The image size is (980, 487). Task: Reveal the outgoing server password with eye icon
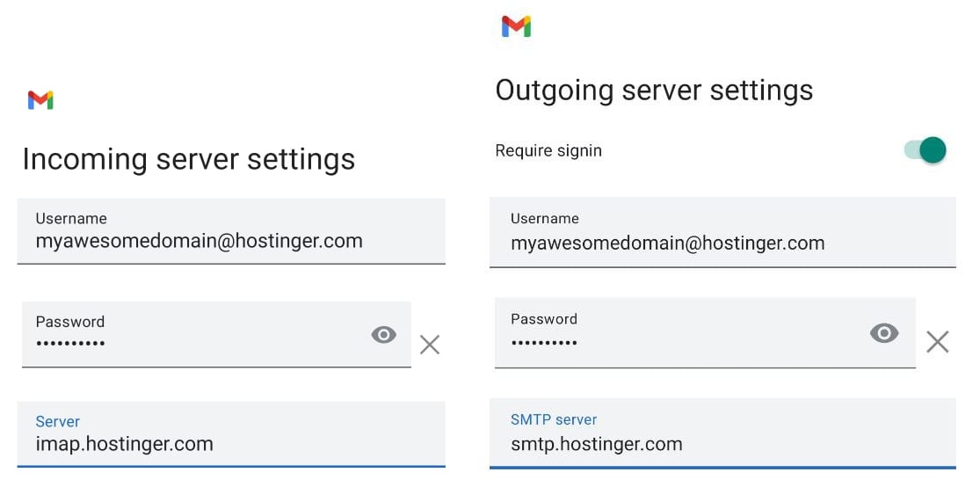(883, 333)
